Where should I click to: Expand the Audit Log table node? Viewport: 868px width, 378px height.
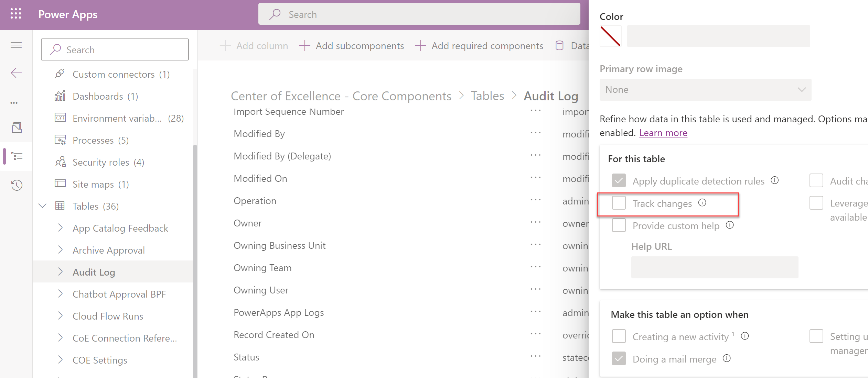61,272
